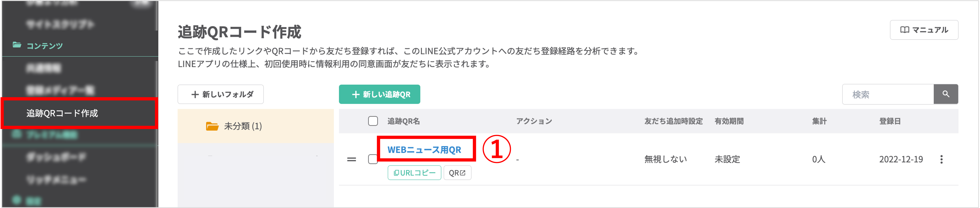
Task: Click the orange 未分類 folder icon
Action: point(212,126)
